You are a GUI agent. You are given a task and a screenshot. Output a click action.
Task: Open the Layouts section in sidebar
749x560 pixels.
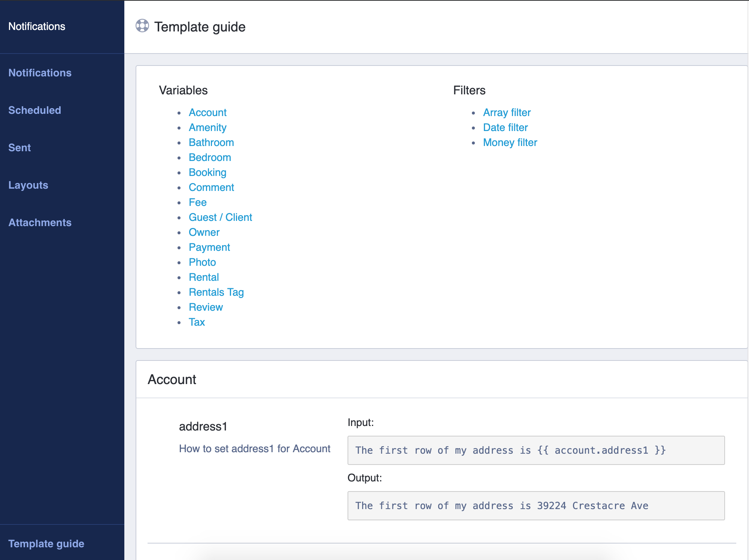[28, 185]
